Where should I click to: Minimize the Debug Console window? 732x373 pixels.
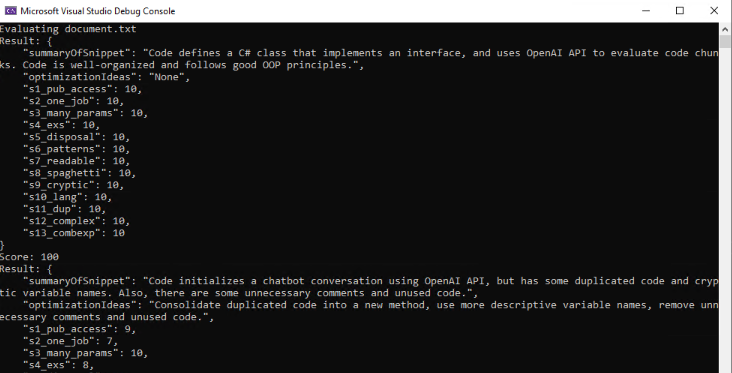(x=646, y=11)
